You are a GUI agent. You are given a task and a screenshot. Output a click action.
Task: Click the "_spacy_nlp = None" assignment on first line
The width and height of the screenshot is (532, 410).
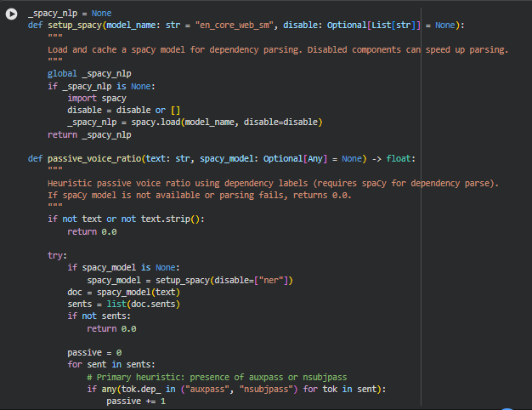[x=69, y=14]
